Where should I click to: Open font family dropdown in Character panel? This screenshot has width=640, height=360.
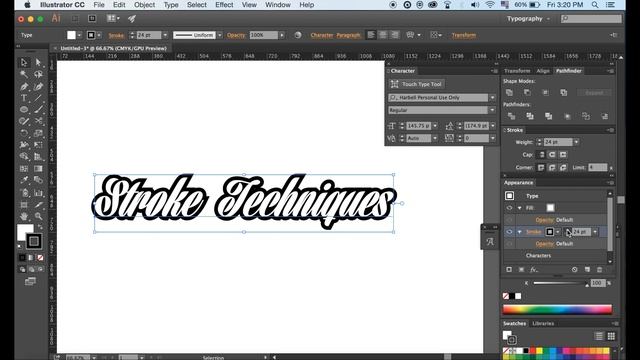click(x=492, y=98)
